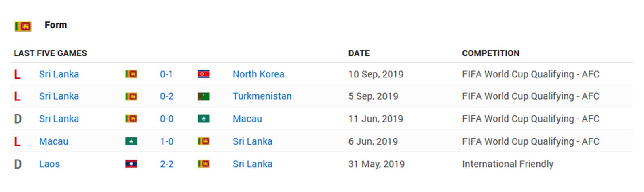This screenshot has width=644, height=192.
Task: Open the Turkmenistan team link
Action: point(262,96)
